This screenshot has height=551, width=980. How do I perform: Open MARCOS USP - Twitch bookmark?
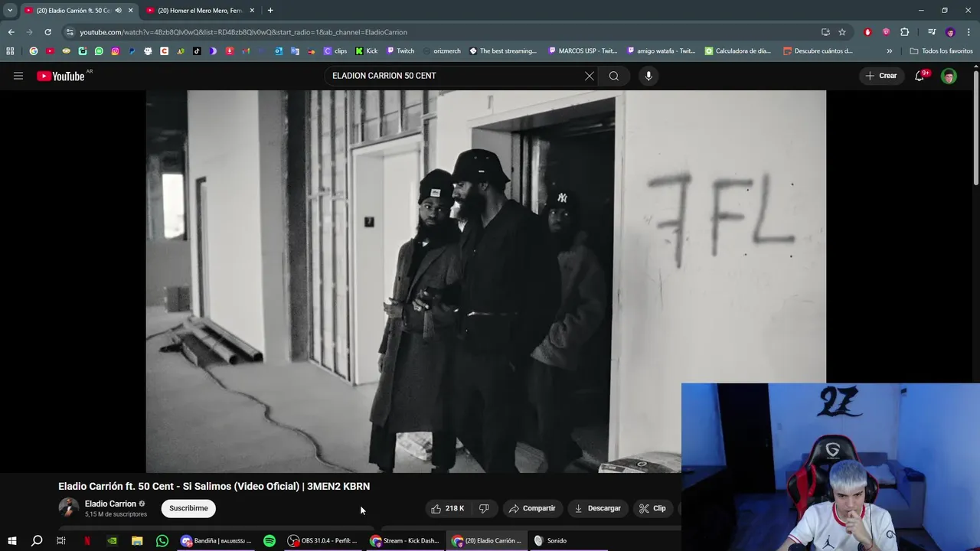pyautogui.click(x=583, y=51)
